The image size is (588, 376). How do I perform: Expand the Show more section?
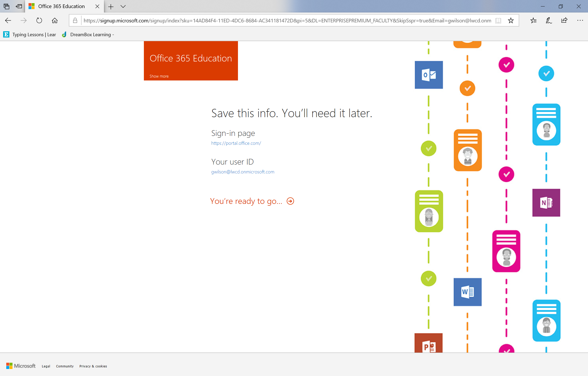pyautogui.click(x=159, y=76)
